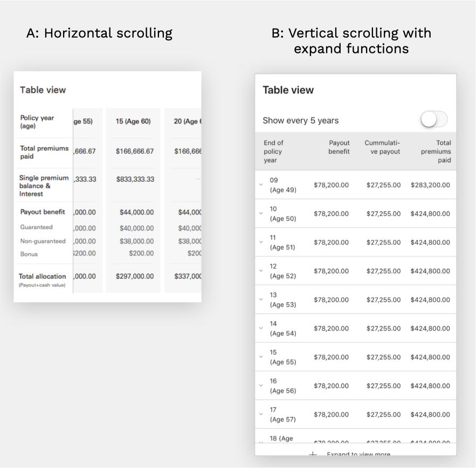Toggle the Show every 5 years switch
The image size is (476, 468).
tap(434, 120)
